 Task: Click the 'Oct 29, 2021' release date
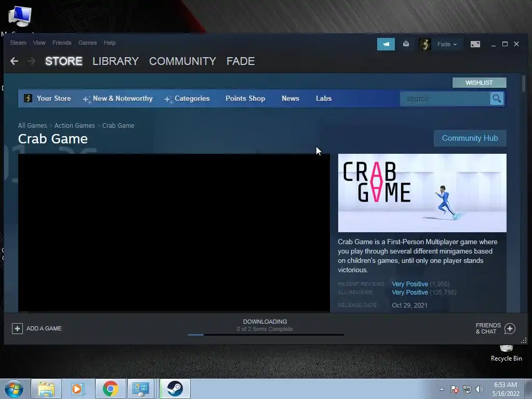pyautogui.click(x=409, y=305)
